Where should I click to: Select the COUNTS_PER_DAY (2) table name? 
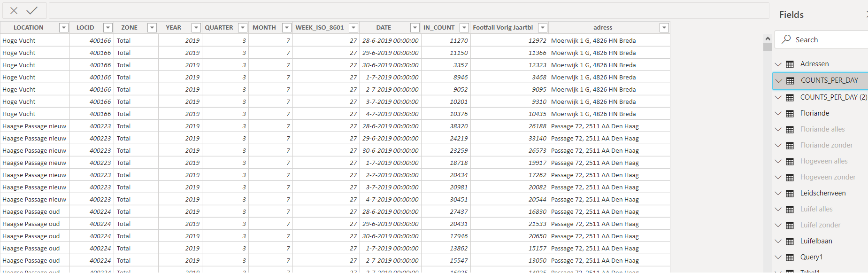(x=834, y=97)
